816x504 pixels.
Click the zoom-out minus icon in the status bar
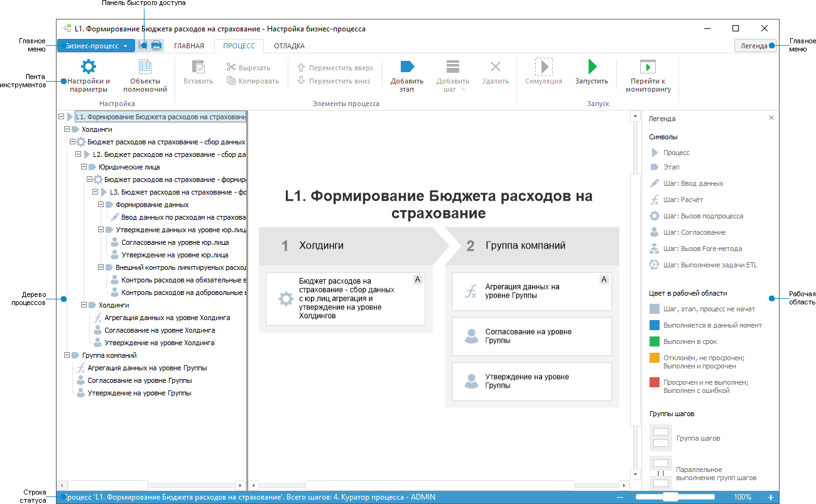pyautogui.click(x=620, y=497)
